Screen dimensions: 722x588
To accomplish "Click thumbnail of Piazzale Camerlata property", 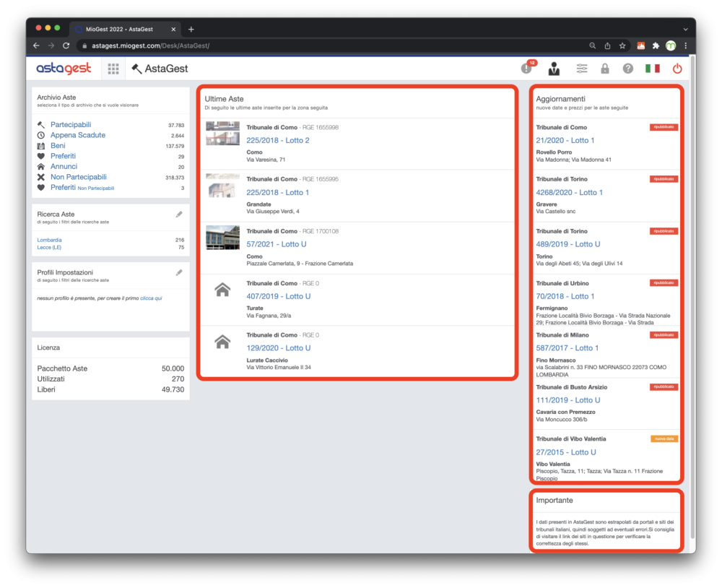I will click(x=222, y=238).
